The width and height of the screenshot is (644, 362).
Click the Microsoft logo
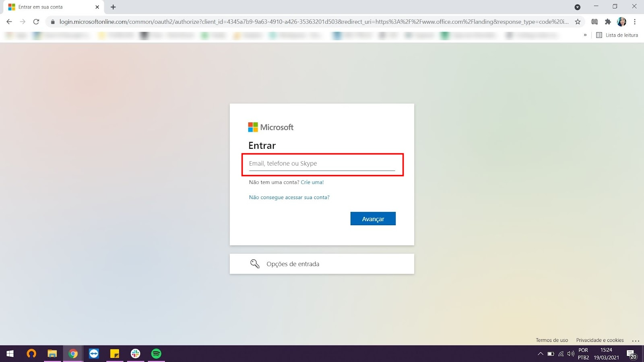[x=270, y=127]
